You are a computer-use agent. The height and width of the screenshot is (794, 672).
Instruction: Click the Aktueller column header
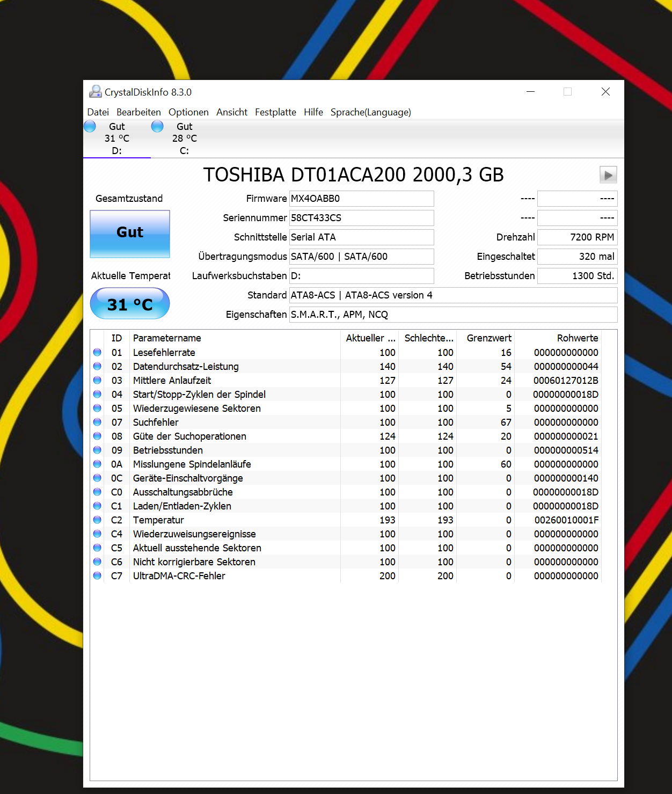pos(370,338)
